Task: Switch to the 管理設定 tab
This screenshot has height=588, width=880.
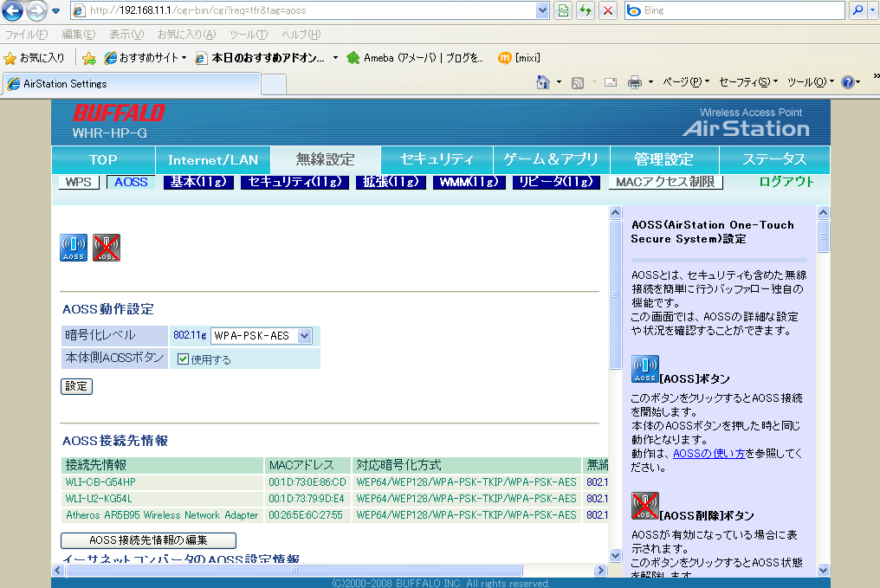Action: coord(664,160)
